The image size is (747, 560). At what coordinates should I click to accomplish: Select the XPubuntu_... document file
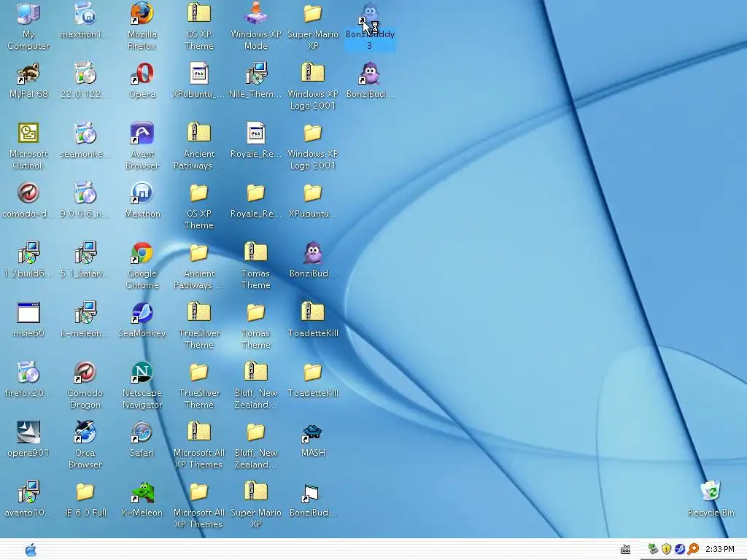198,74
